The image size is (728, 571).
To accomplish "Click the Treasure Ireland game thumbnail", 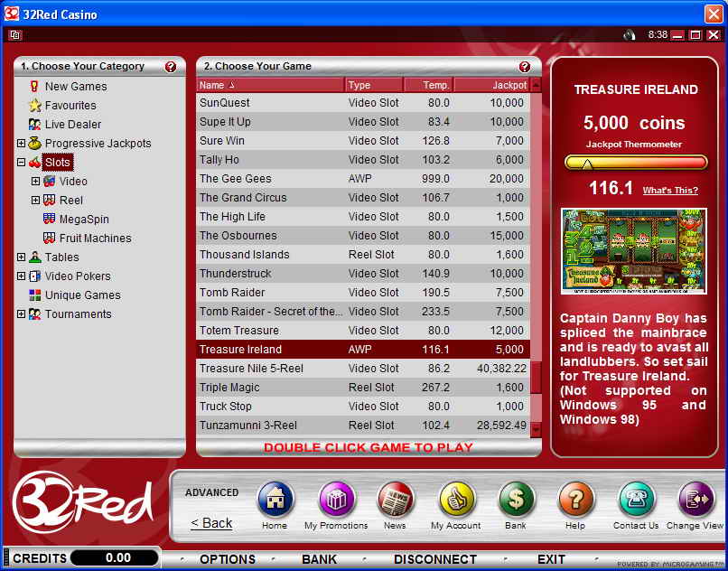I will click(632, 251).
